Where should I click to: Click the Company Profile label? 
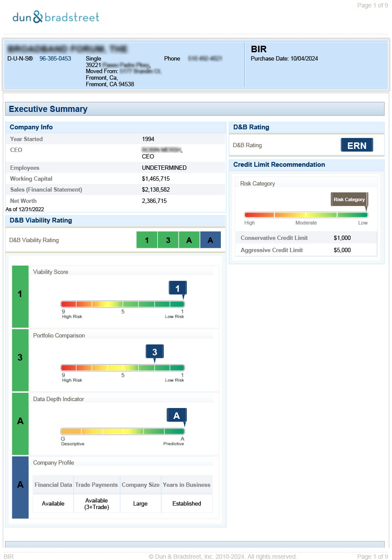[54, 463]
